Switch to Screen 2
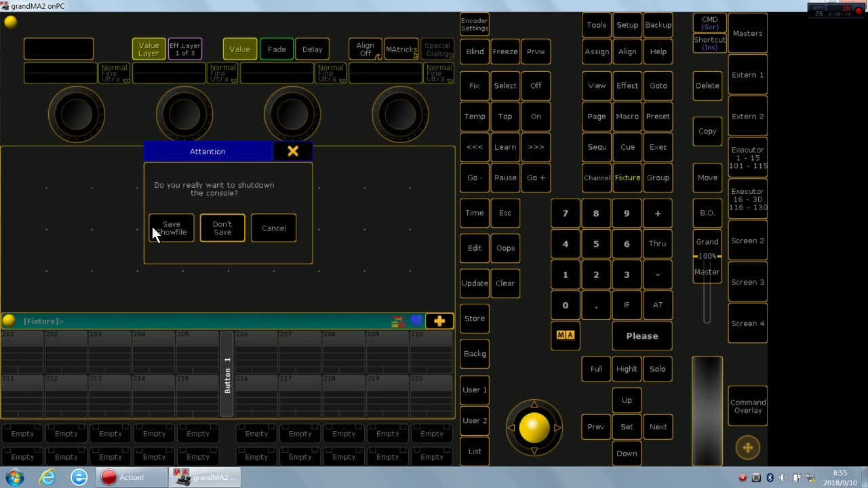The height and width of the screenshot is (488, 868). point(748,241)
